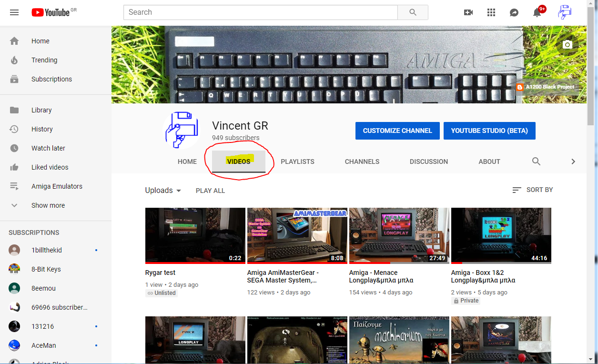Open the Rygar test video thumbnail
The width and height of the screenshot is (598, 364).
click(195, 235)
